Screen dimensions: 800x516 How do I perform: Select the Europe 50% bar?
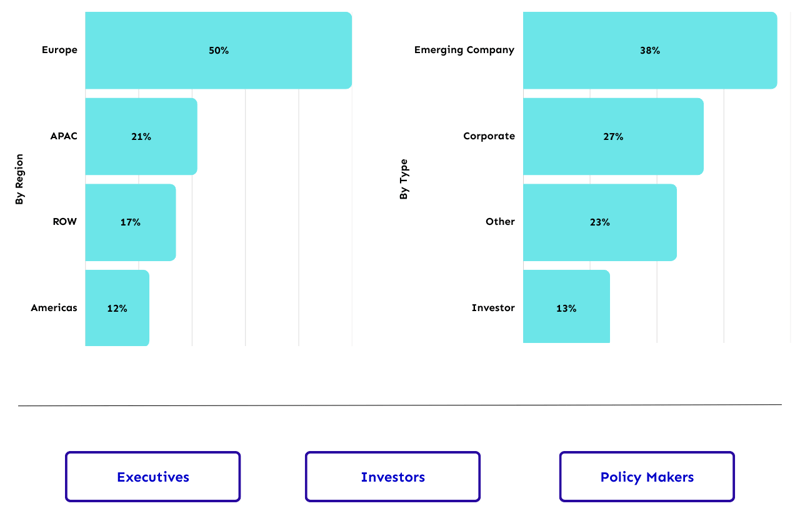click(x=218, y=50)
